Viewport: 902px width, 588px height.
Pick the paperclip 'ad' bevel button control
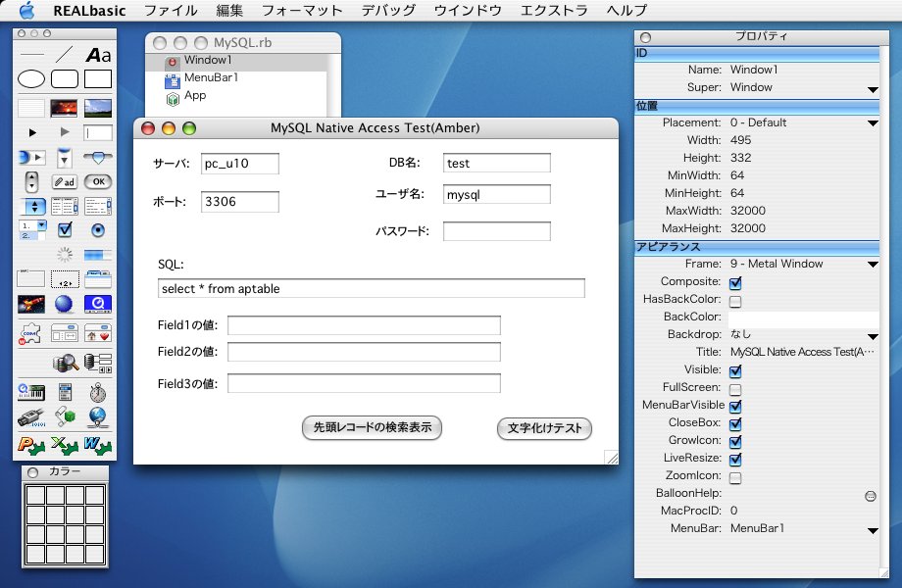coord(65,181)
